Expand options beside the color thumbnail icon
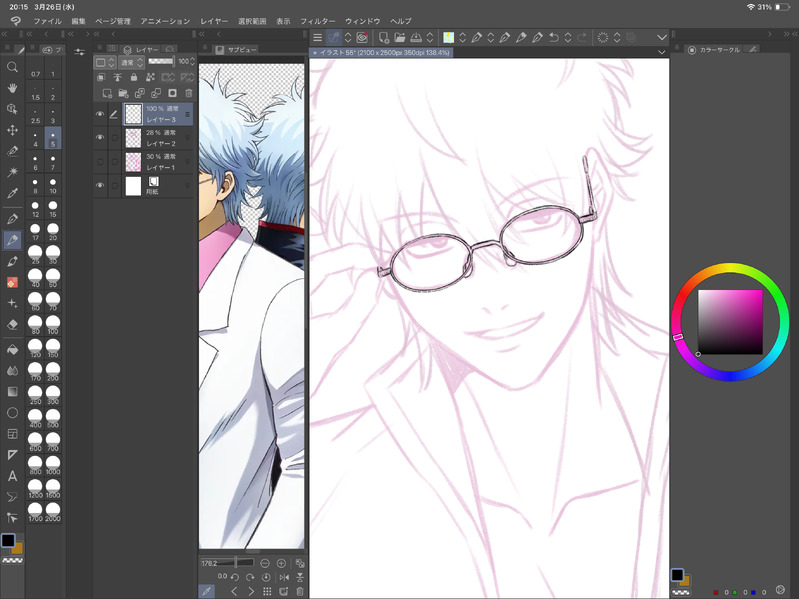Screen dimensions: 799x599 click(x=462, y=37)
